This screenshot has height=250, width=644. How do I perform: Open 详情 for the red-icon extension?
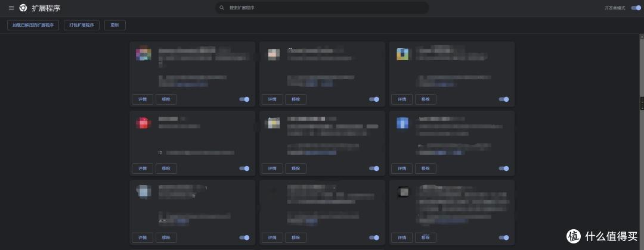(143, 168)
